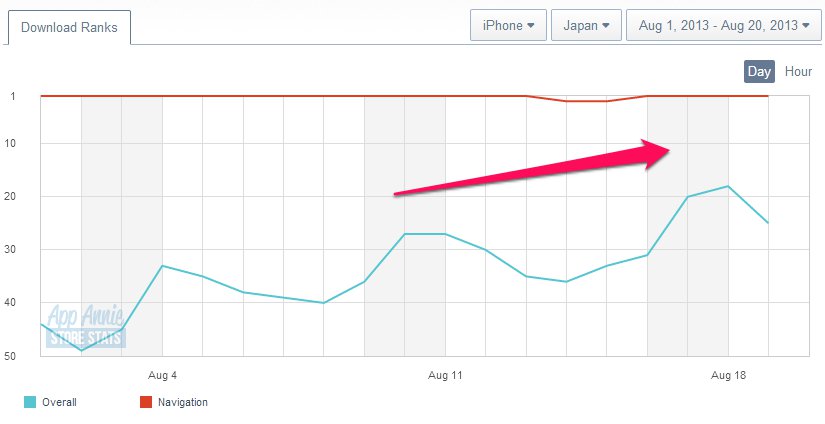Expand the Aug 1 - Aug 20 date range picker
The width and height of the screenshot is (825, 424).
coord(723,25)
